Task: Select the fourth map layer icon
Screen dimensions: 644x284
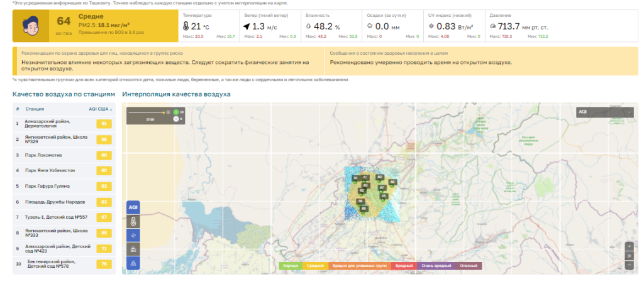Action: [x=133, y=249]
